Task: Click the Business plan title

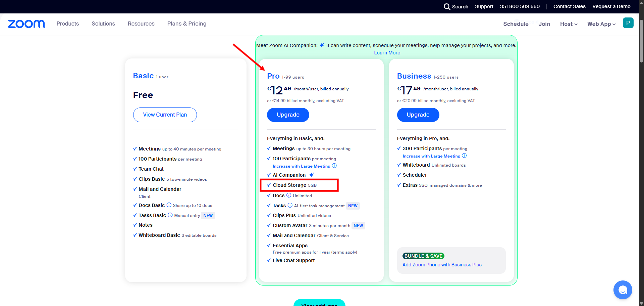Action: [x=414, y=76]
